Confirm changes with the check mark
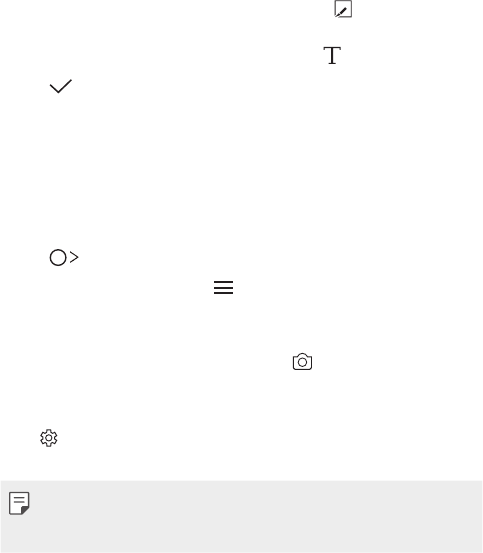Viewport: 483px width, 553px height. [61, 86]
